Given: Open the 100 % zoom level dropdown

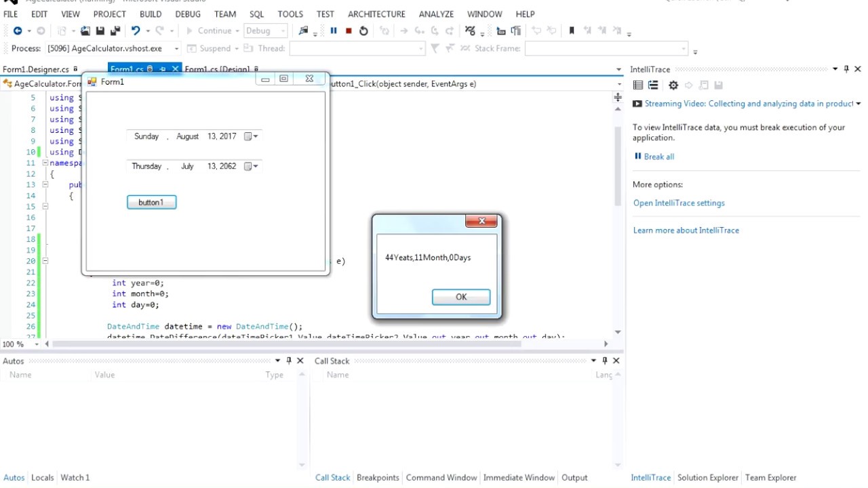Looking at the screenshot, I should point(37,344).
